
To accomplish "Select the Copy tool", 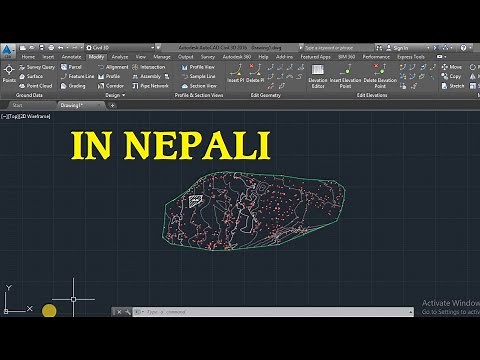I will [451, 76].
